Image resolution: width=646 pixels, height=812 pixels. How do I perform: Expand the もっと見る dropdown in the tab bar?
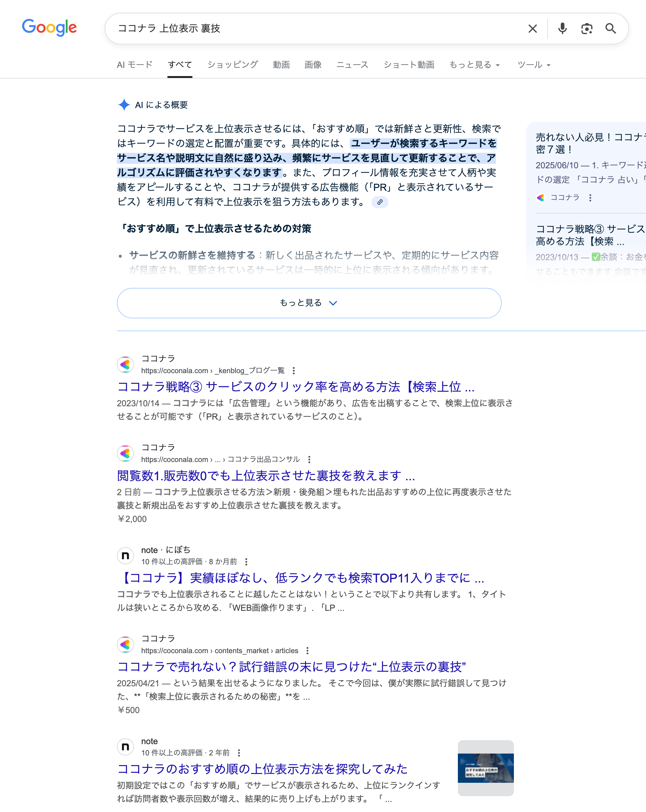tap(474, 65)
